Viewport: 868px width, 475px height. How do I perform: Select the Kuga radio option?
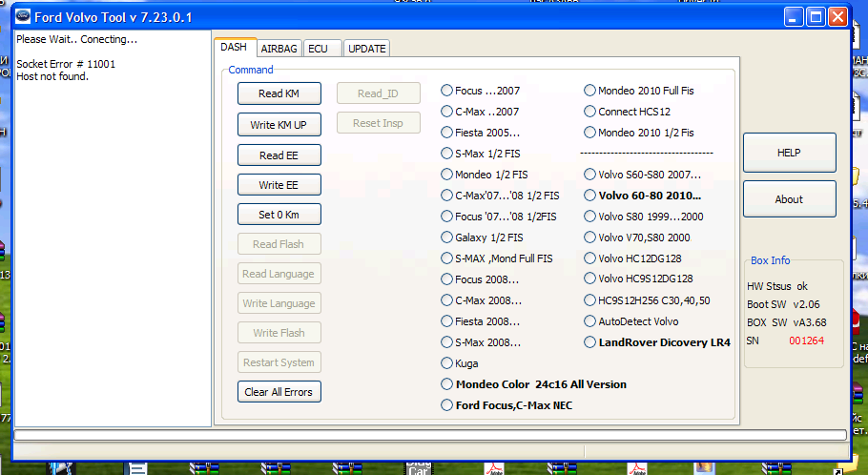click(x=460, y=363)
